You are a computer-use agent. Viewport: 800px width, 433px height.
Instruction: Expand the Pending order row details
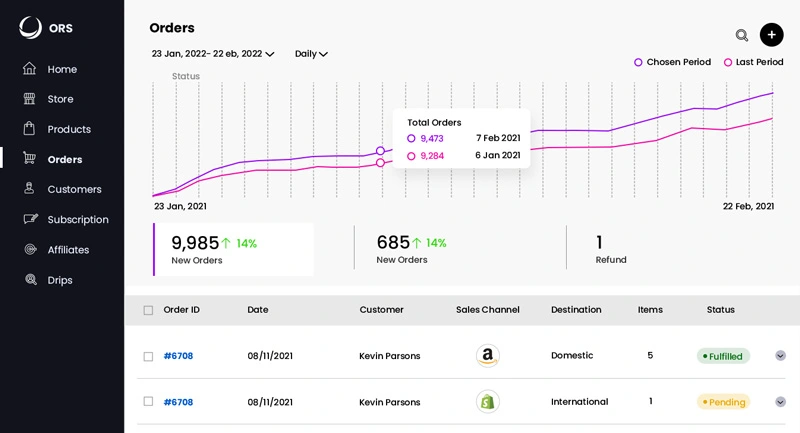(x=780, y=402)
